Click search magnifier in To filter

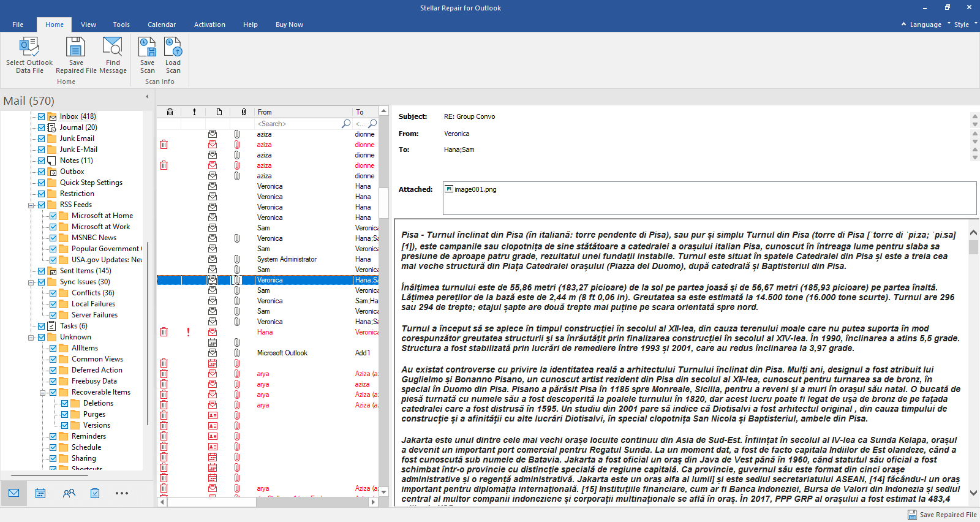[x=372, y=124]
